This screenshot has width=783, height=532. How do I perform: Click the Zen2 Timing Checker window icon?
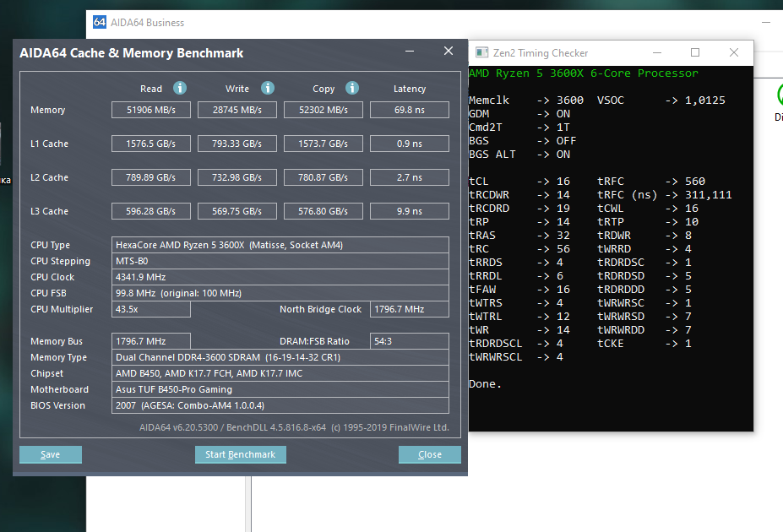point(481,52)
